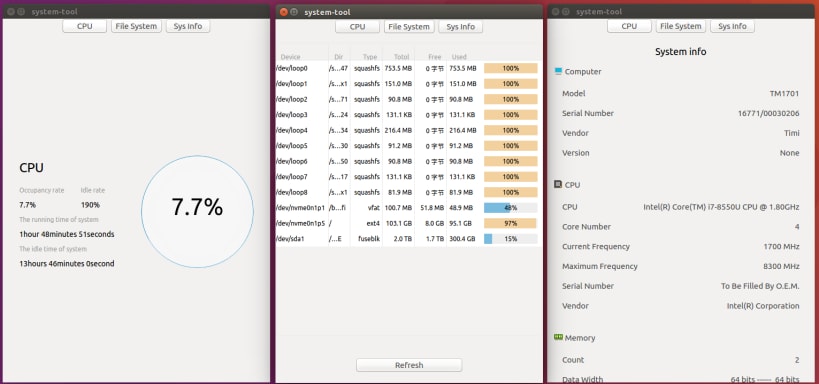Click the 7.7% circular CPU gauge
The image size is (819, 384).
click(x=197, y=212)
